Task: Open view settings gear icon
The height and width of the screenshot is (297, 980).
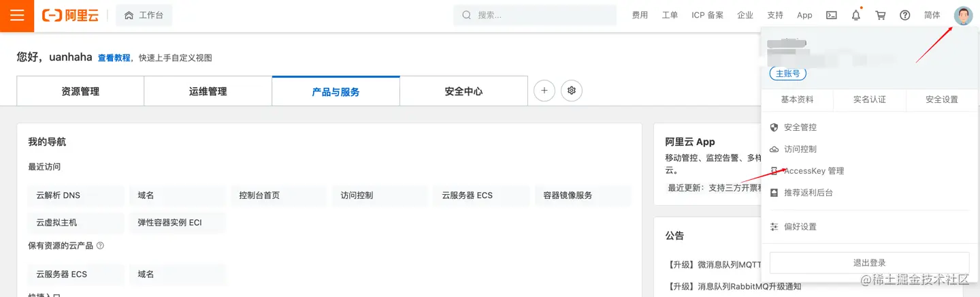Action: tap(572, 91)
